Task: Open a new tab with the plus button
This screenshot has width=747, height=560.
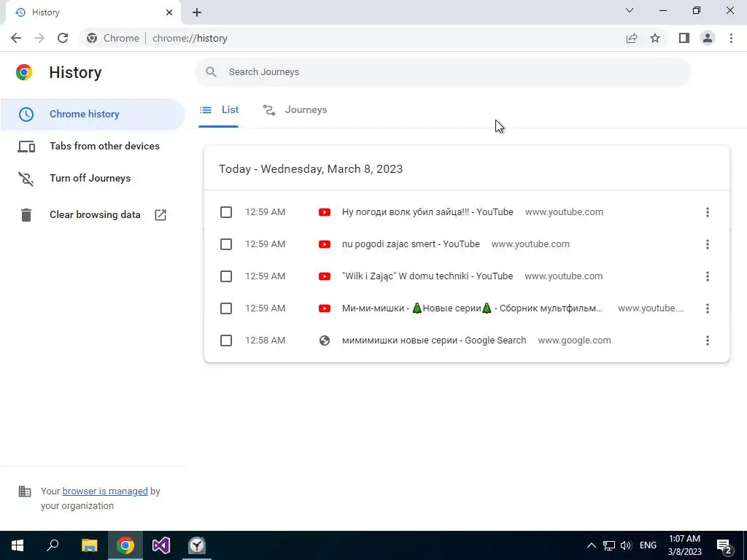Action: click(197, 12)
